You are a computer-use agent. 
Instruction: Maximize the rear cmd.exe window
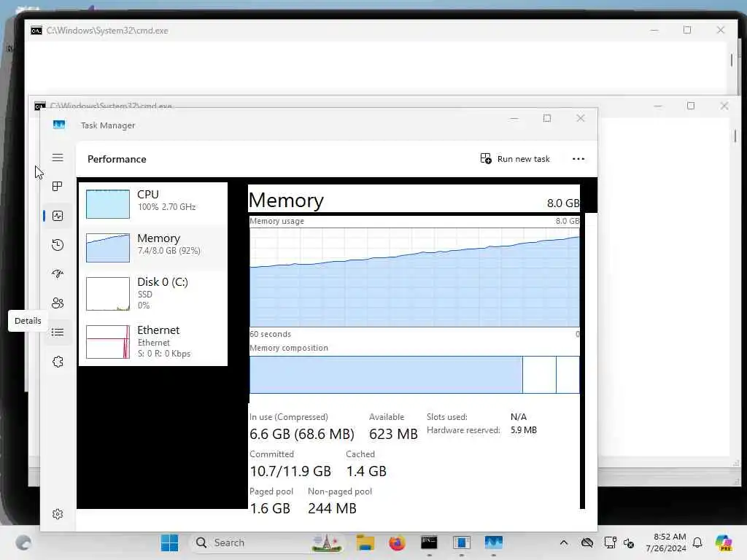pos(687,30)
